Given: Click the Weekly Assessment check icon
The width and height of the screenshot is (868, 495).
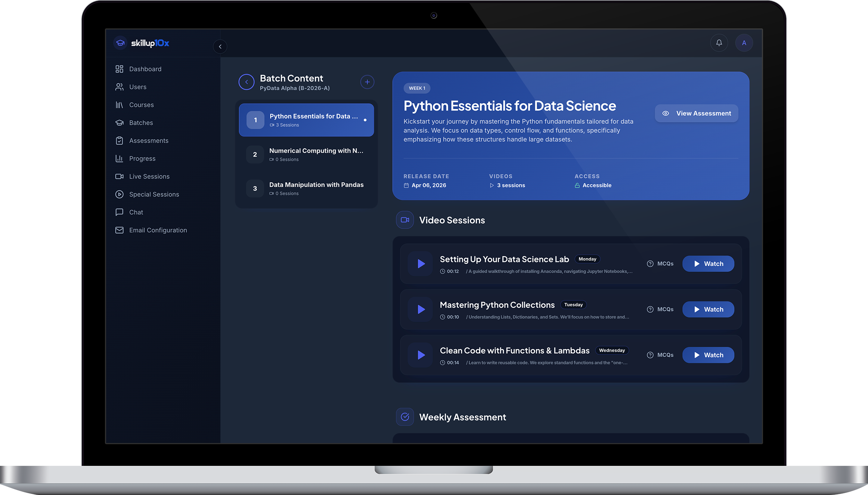Looking at the screenshot, I should (405, 417).
